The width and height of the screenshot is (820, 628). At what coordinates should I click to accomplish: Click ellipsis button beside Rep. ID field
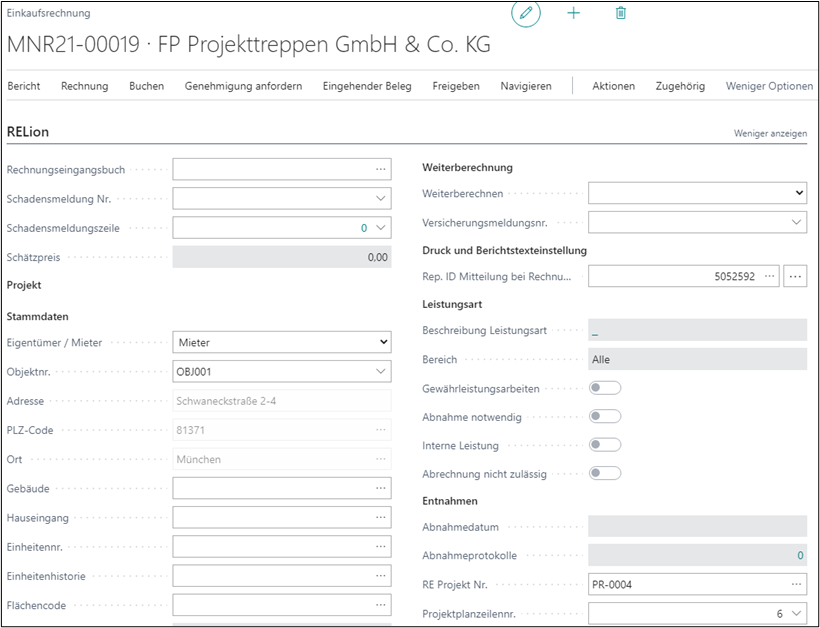pos(795,276)
